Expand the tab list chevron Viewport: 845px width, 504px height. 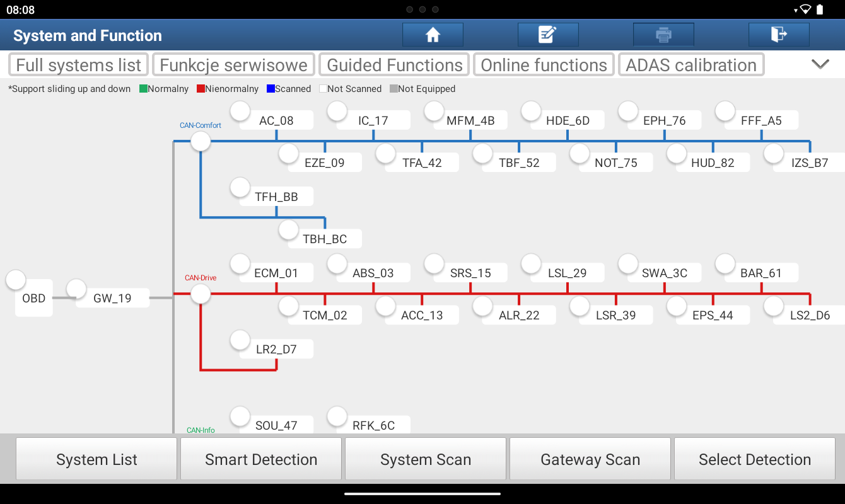point(820,64)
